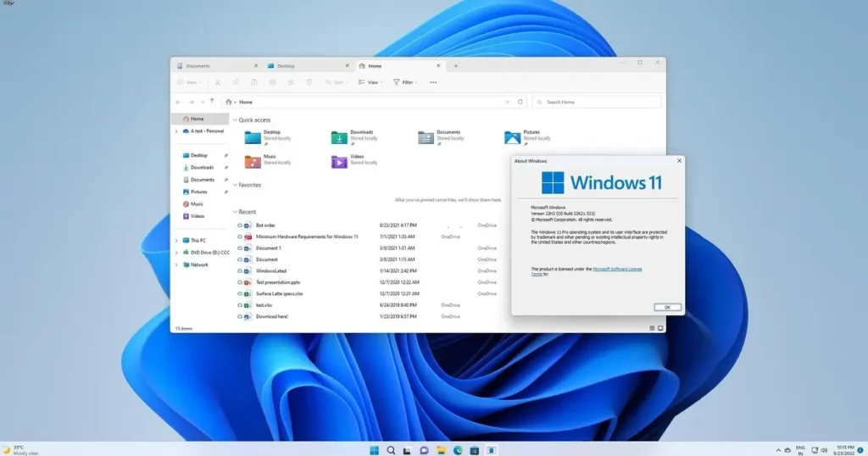Open the See more three-dots menu

click(x=433, y=82)
